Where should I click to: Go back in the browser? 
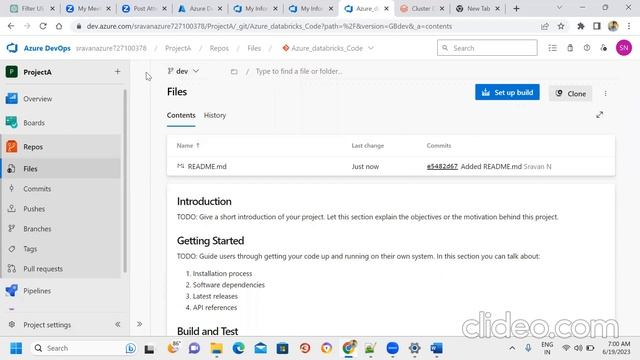pyautogui.click(x=11, y=26)
